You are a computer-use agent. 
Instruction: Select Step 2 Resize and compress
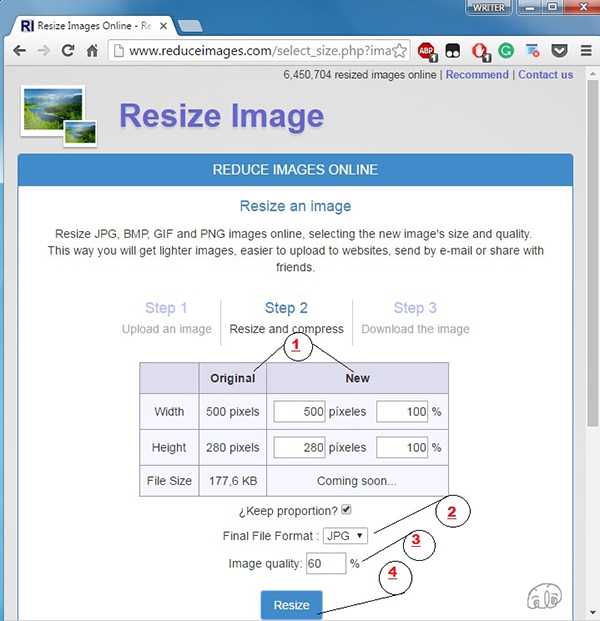[x=286, y=318]
